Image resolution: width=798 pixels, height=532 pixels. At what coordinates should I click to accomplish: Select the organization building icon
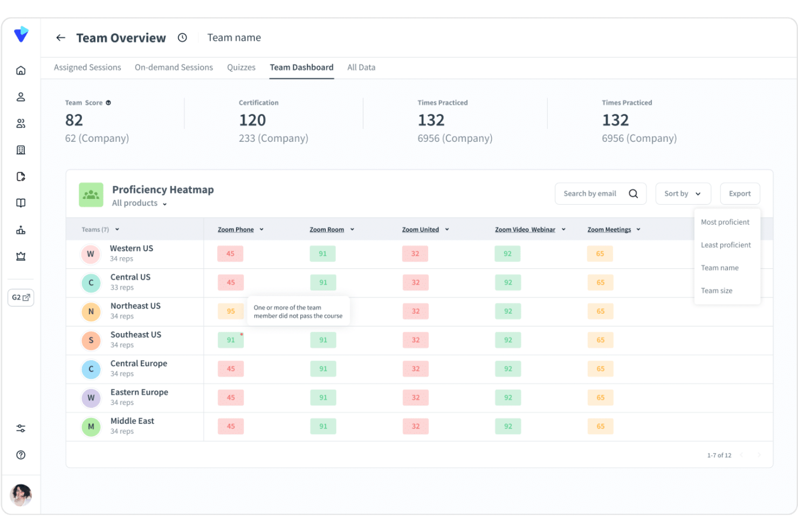click(20, 149)
